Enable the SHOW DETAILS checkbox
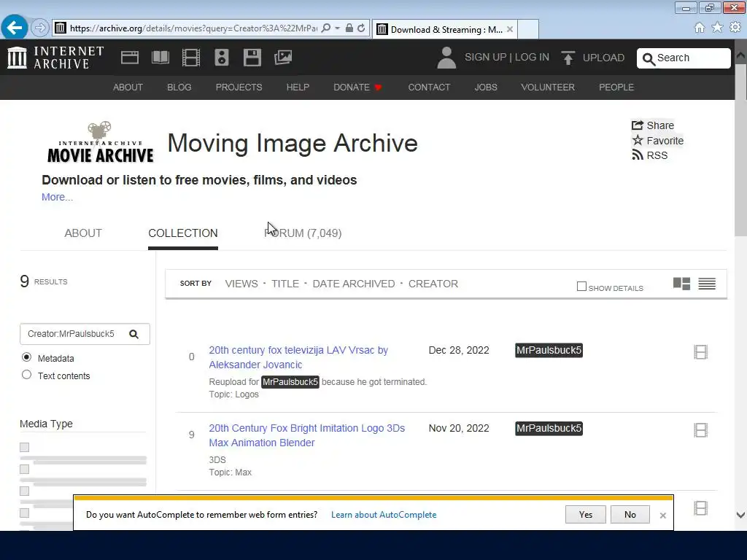 581,286
